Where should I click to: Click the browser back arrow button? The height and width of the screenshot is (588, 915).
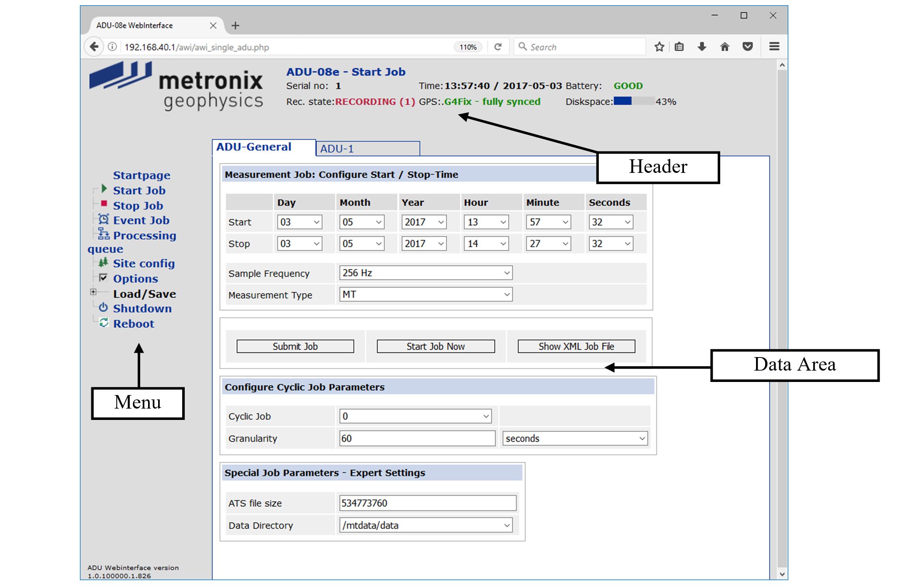[x=93, y=46]
